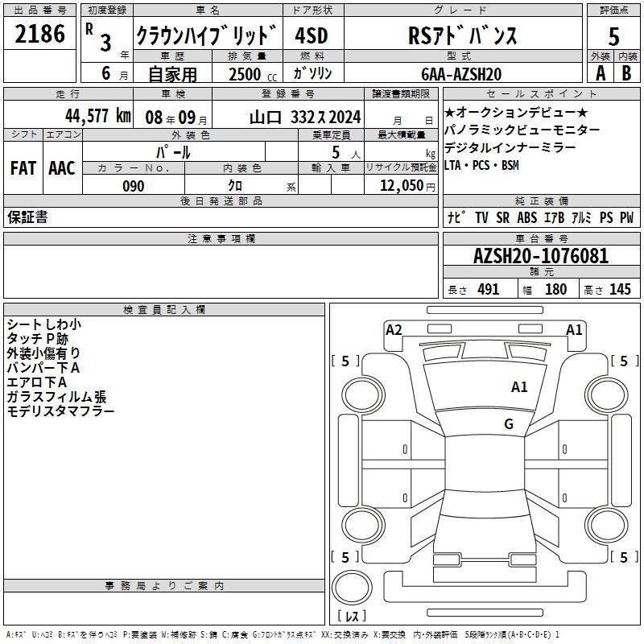Screen dimensions: 644x644
Task: Click the star before オークションデビュー
Action: tap(450, 112)
